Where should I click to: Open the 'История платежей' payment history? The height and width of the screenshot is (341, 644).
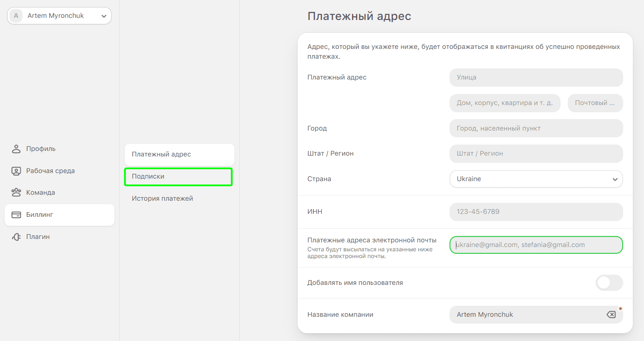(x=162, y=199)
